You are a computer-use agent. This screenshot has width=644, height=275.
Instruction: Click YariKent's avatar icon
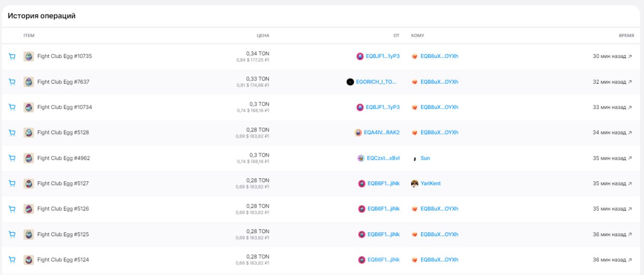[415, 183]
